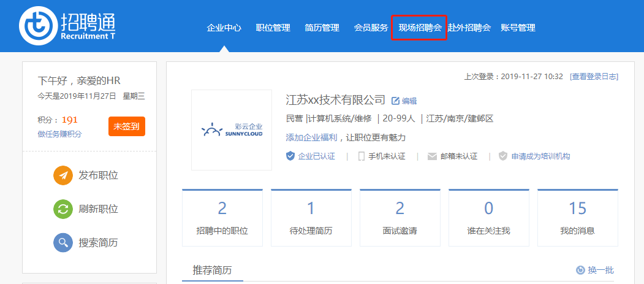Click the 企业已认证 shield icon
This screenshot has width=644, height=284.
[290, 156]
